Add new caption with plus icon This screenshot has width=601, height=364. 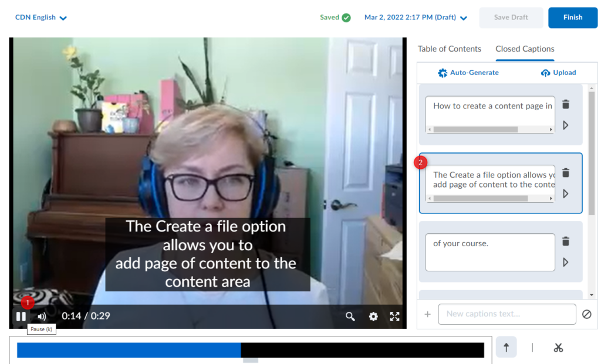point(427,314)
